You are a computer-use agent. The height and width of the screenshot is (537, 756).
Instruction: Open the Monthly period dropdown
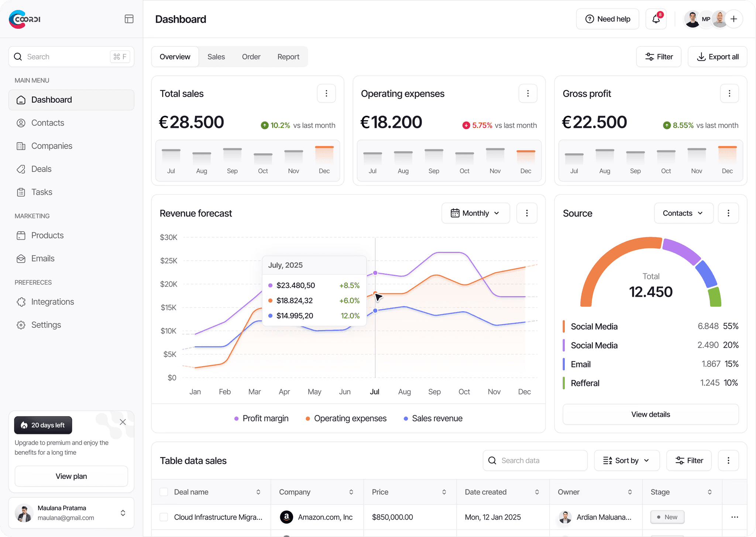pos(475,213)
